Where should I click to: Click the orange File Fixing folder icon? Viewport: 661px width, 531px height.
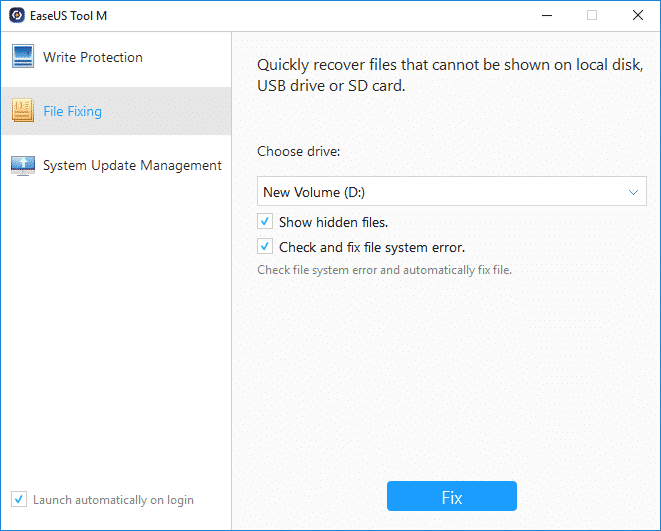click(x=23, y=111)
